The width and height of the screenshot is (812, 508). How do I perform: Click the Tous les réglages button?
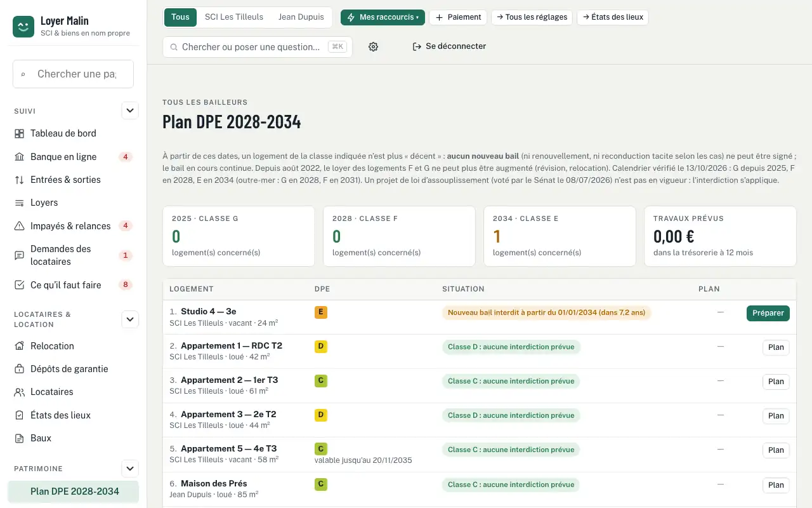[532, 17]
